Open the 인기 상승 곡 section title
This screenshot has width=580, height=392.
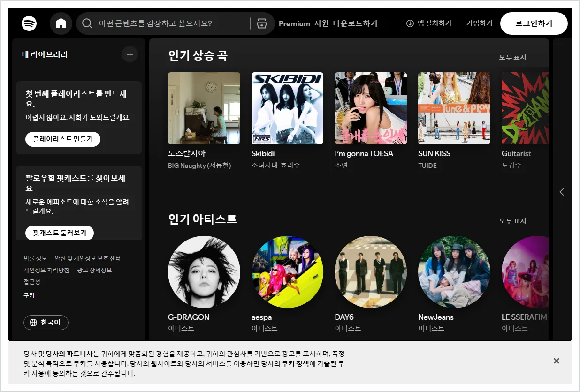198,55
